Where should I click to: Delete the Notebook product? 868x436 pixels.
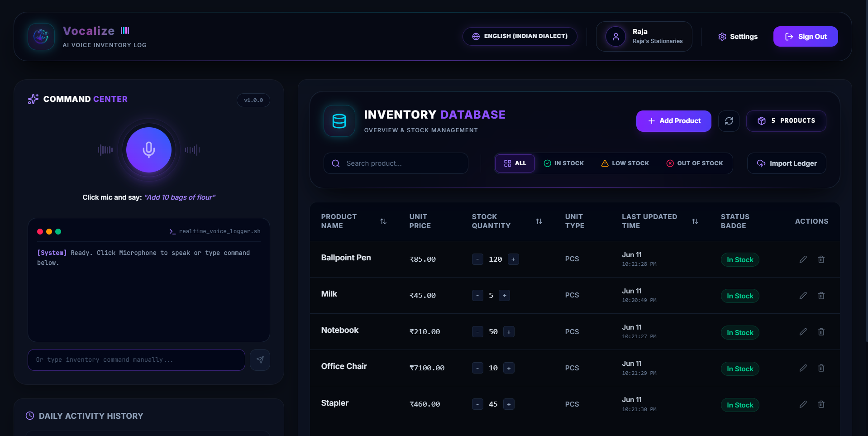[x=821, y=332]
